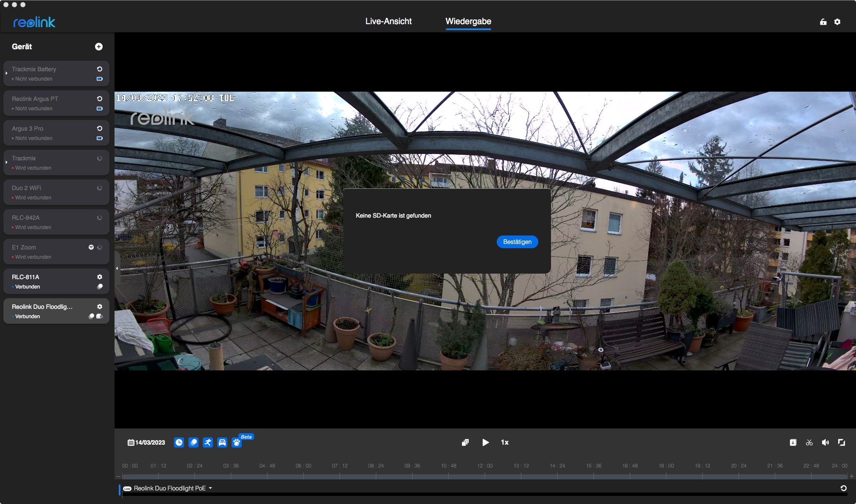Select the scissors clip tool
The width and height of the screenshot is (856, 504).
(809, 442)
